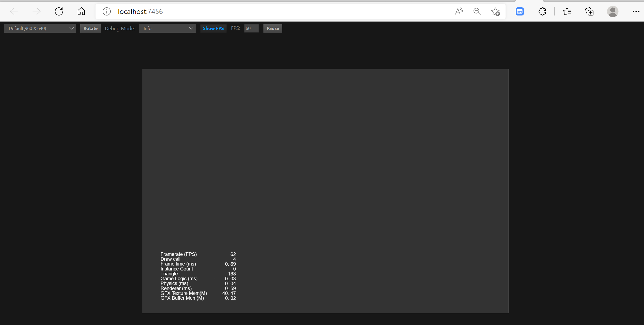Open the Favorites list
The height and width of the screenshot is (325, 644).
[567, 11]
